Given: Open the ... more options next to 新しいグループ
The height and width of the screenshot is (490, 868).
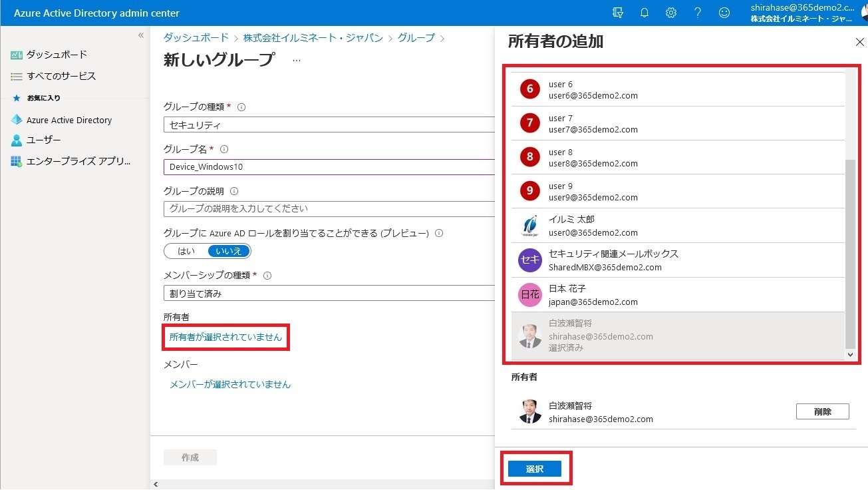Looking at the screenshot, I should click(297, 60).
